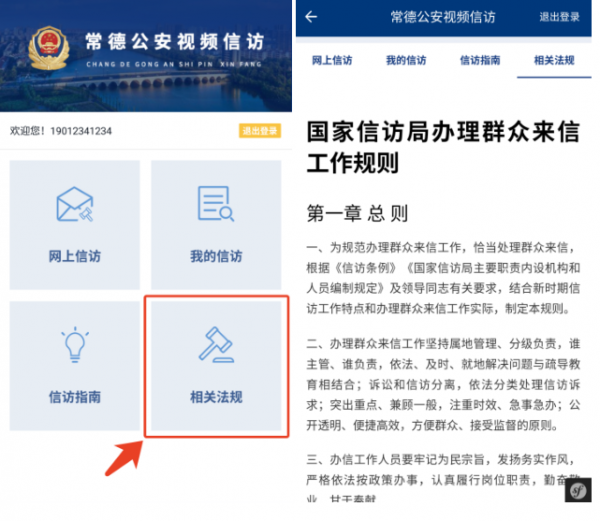Select the 信访指南 tab
Screen dimensions: 600x521
(480, 60)
